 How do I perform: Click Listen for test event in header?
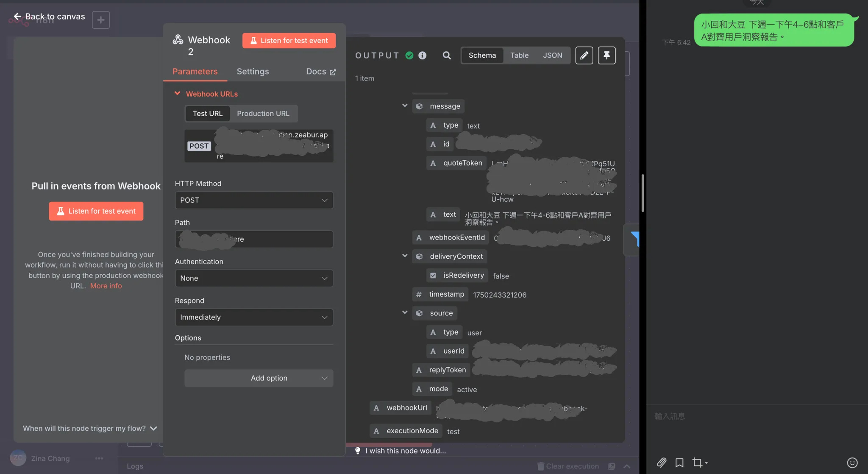(289, 41)
